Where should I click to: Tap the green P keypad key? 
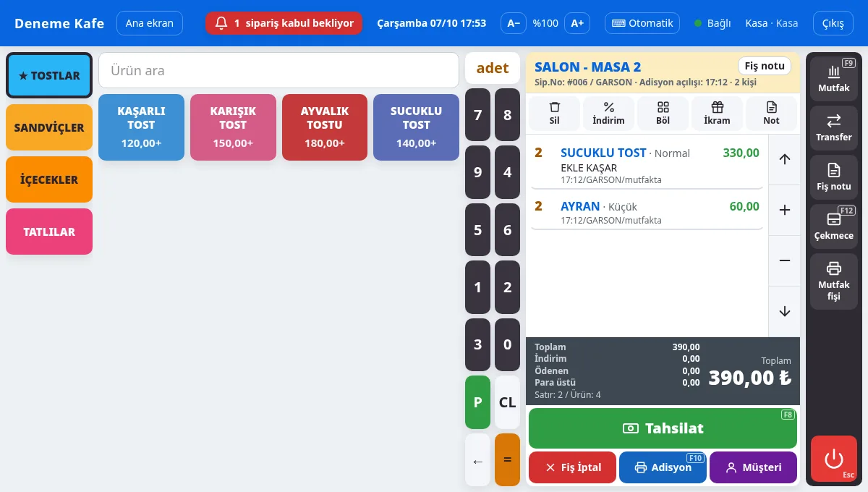[477, 402]
